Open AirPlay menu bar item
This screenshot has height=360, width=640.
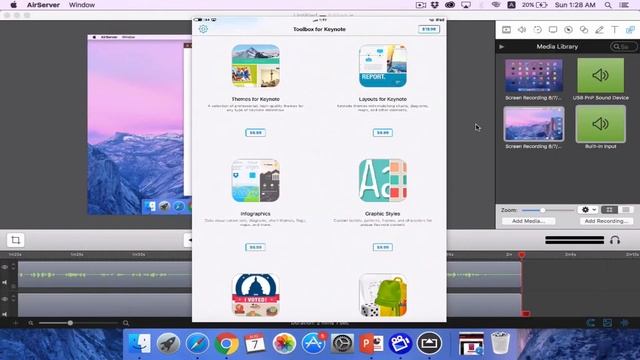pos(465,5)
